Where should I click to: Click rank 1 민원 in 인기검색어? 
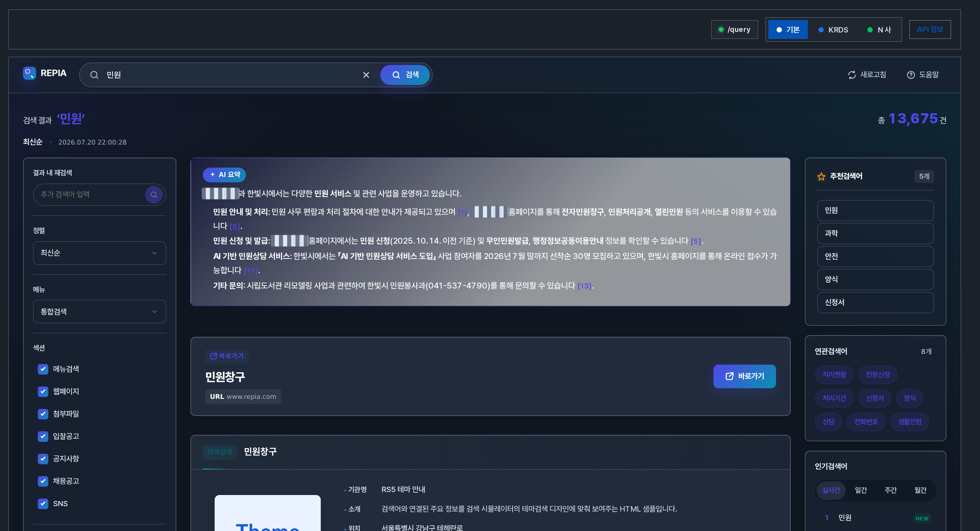pyautogui.click(x=845, y=518)
